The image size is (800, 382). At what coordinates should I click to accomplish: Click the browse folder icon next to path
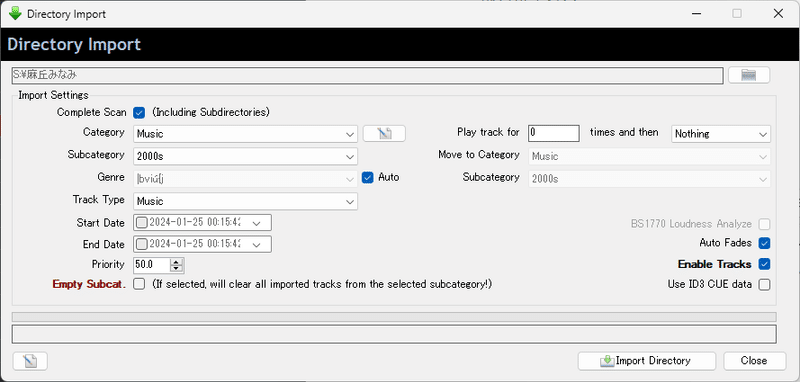point(748,75)
